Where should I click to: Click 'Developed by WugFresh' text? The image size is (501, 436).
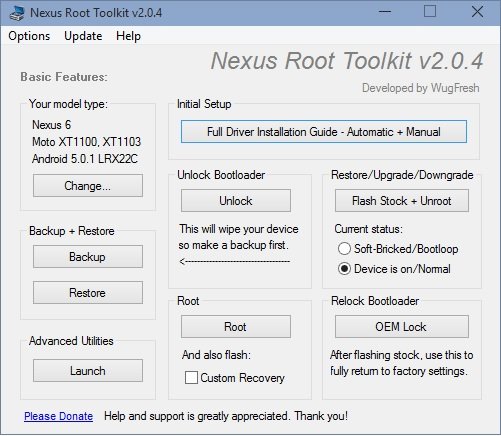pos(421,88)
